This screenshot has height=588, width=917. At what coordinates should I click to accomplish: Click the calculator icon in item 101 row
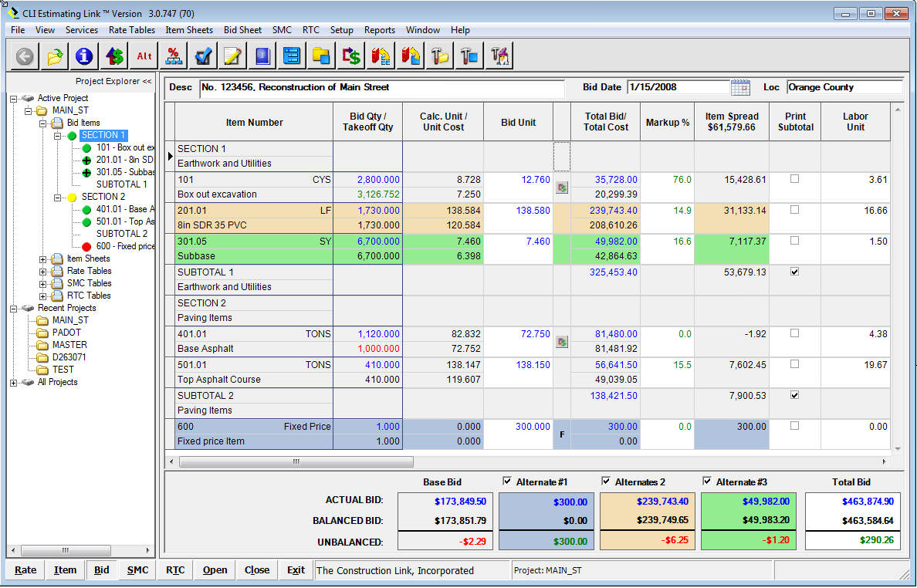point(561,187)
